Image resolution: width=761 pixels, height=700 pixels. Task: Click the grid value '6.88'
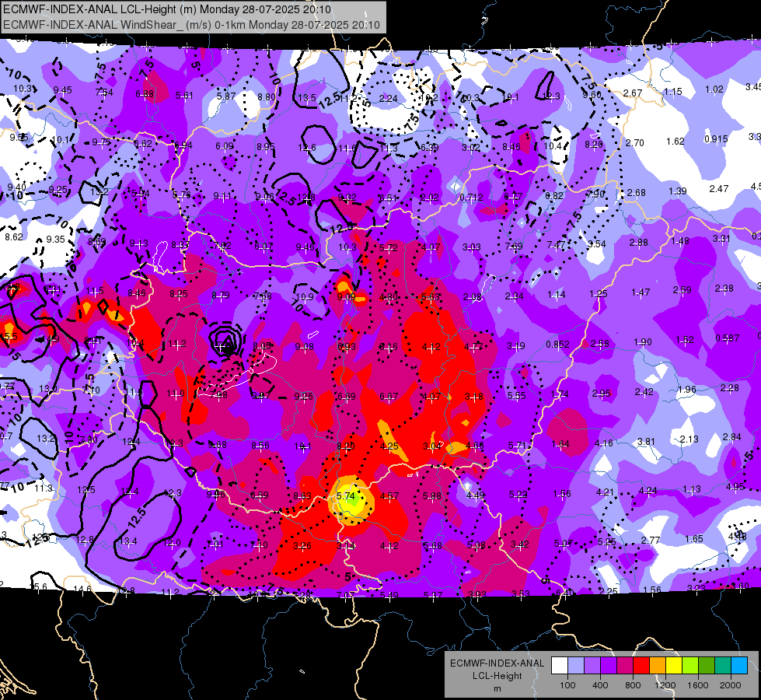click(145, 94)
